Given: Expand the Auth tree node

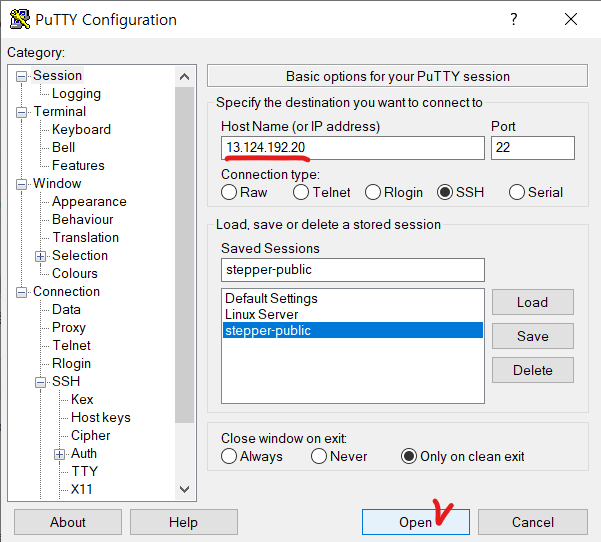Looking at the screenshot, I should pyautogui.click(x=59, y=454).
